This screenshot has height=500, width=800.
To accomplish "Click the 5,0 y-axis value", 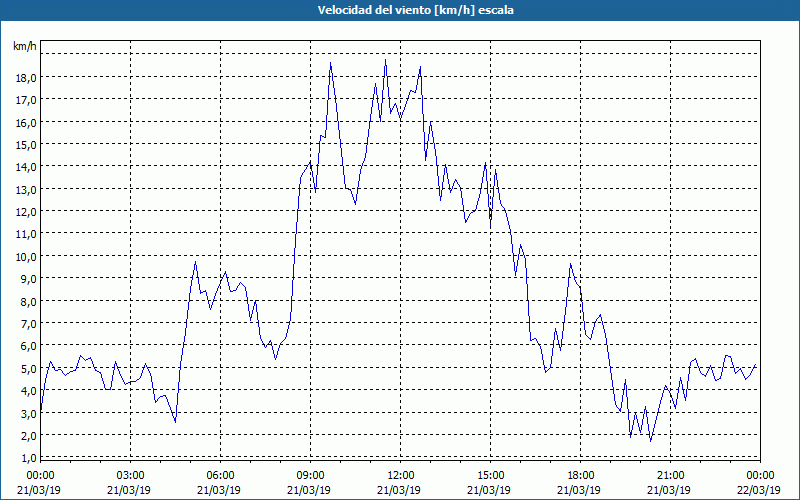I will 28,368.
